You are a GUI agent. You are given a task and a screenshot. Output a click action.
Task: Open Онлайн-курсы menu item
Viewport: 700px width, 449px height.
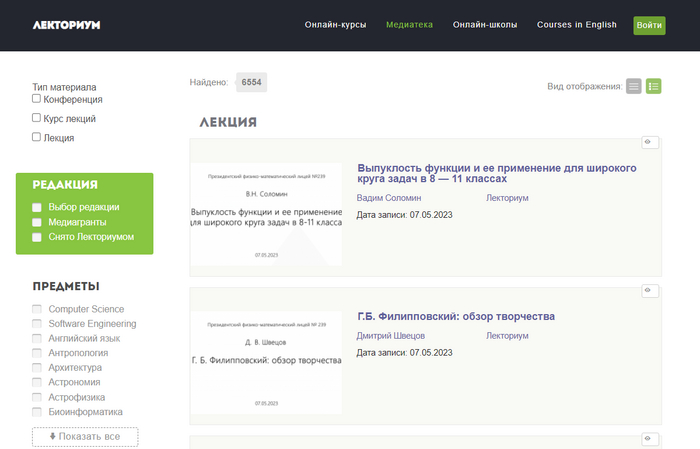pyautogui.click(x=335, y=25)
